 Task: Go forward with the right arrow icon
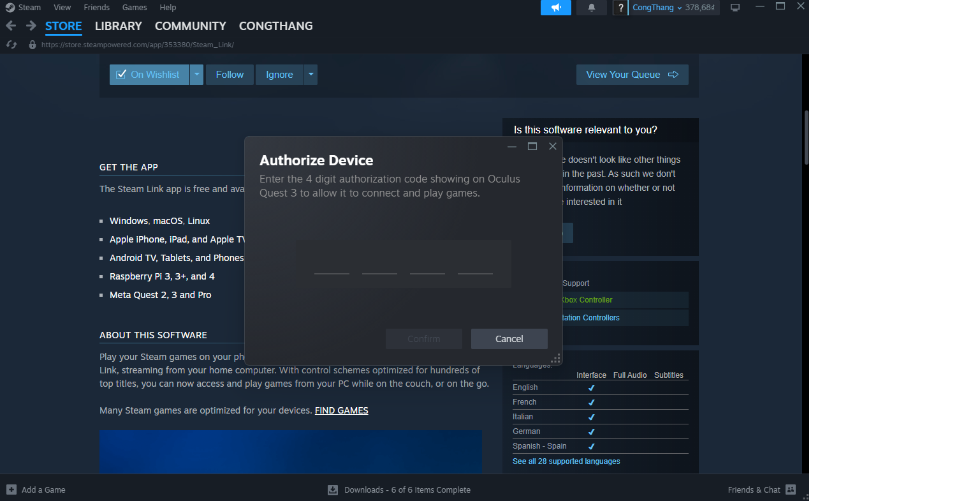click(31, 26)
